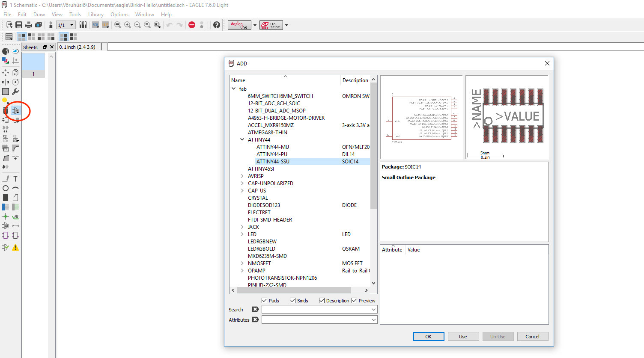Open the Attributes filter dropdown

coord(373,320)
